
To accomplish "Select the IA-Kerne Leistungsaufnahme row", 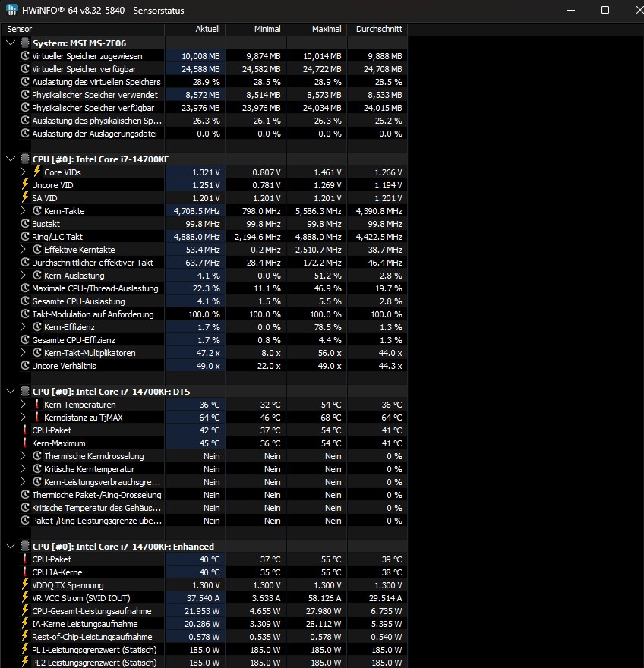I will [213, 624].
